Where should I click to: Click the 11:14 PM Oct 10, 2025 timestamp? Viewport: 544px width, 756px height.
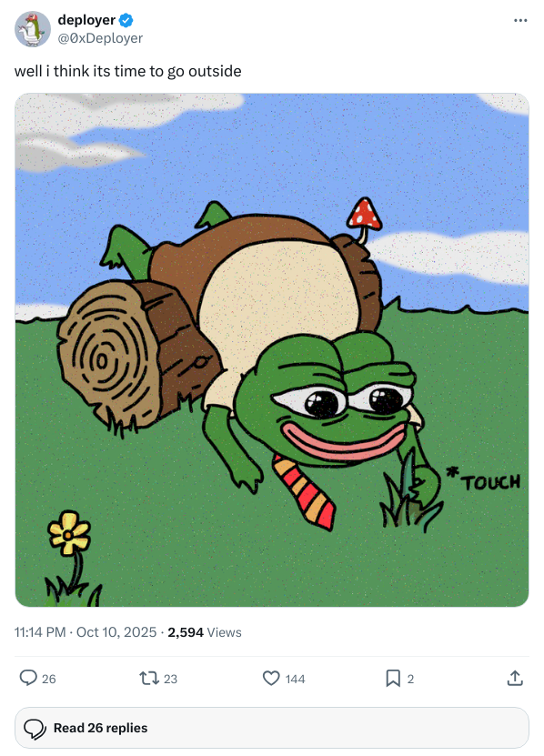(x=86, y=632)
